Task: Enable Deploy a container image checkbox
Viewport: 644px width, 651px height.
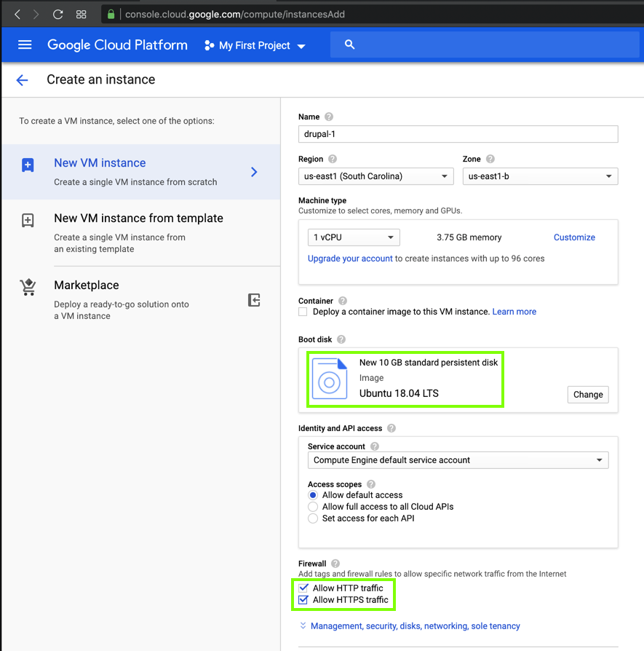Action: [303, 312]
